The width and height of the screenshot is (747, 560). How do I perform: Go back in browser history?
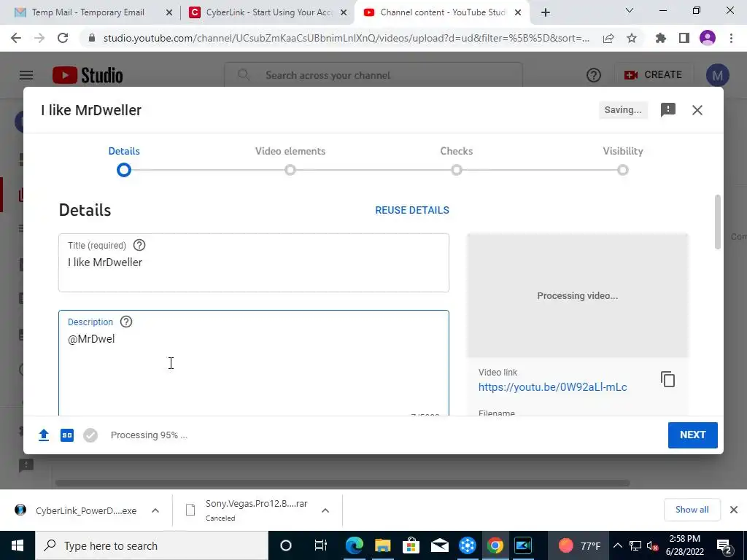click(16, 39)
